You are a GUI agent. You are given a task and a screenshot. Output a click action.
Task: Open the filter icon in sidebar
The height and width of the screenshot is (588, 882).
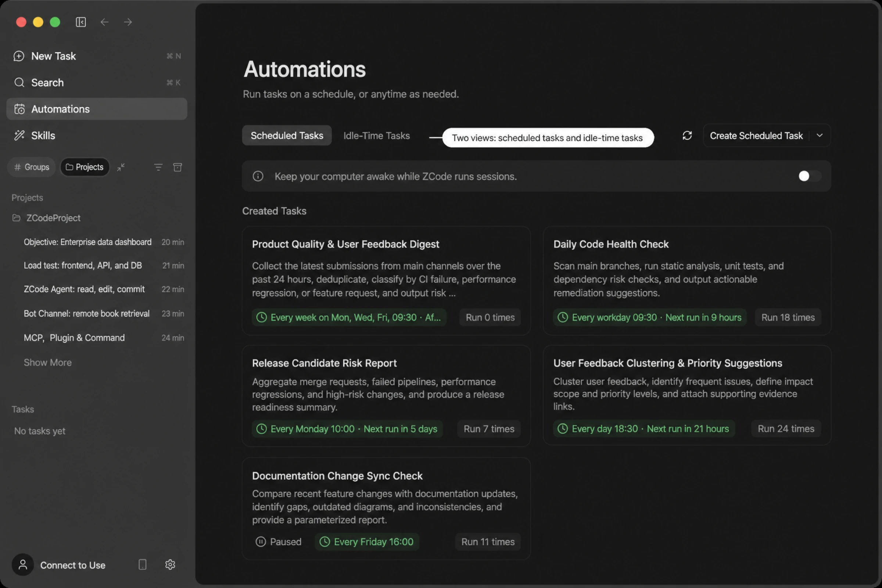[x=158, y=167]
